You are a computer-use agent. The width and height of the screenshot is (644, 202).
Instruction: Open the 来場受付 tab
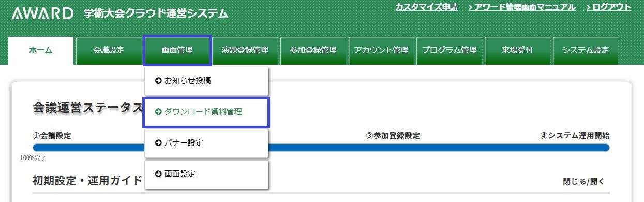(517, 50)
